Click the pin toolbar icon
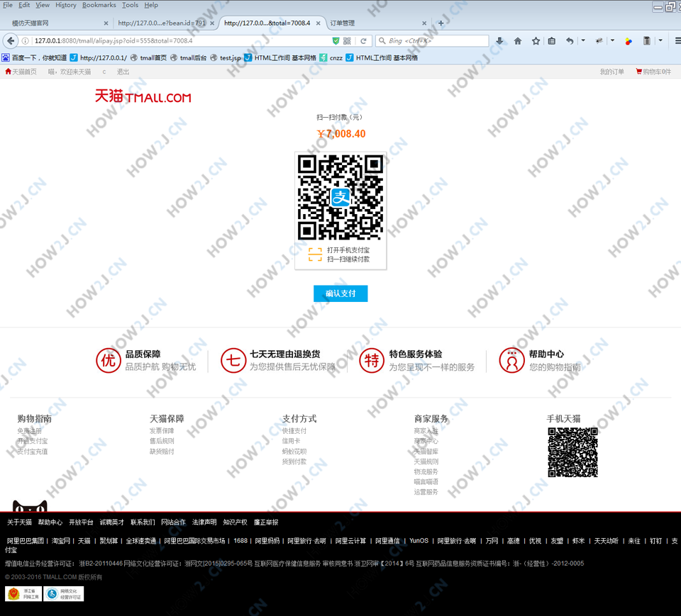This screenshot has width=681, height=616. point(599,41)
